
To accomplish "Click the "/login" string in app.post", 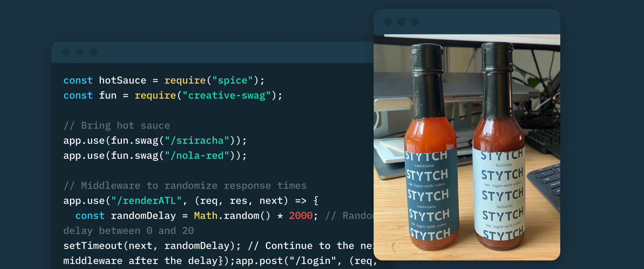I will point(313,261).
